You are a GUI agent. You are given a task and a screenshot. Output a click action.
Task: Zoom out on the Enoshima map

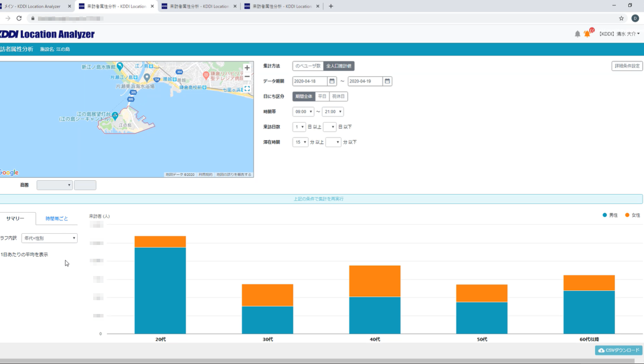247,77
